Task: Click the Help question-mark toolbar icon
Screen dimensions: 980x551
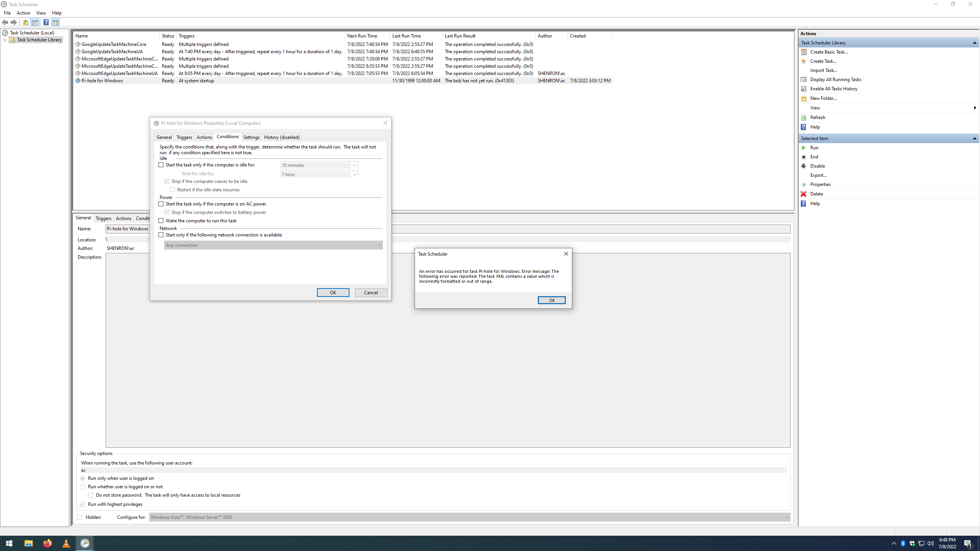Action: click(x=46, y=22)
